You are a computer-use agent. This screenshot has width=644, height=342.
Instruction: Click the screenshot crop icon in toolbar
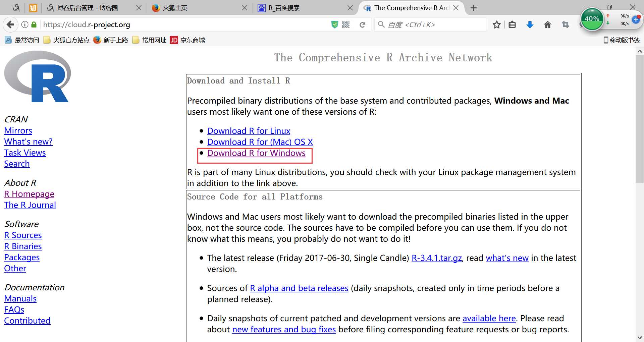pyautogui.click(x=566, y=24)
